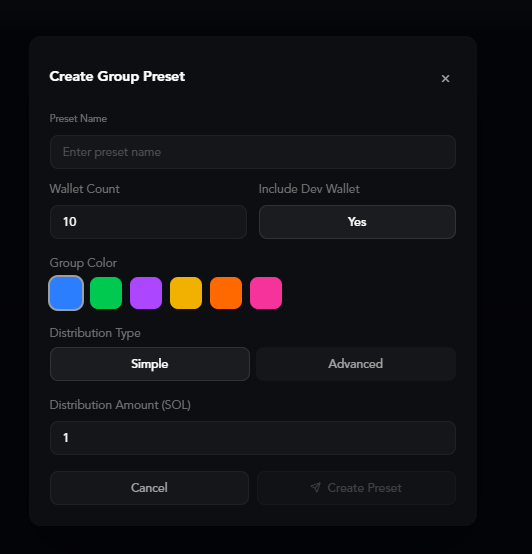Cancel the preset creation
This screenshot has width=532, height=554.
point(149,488)
